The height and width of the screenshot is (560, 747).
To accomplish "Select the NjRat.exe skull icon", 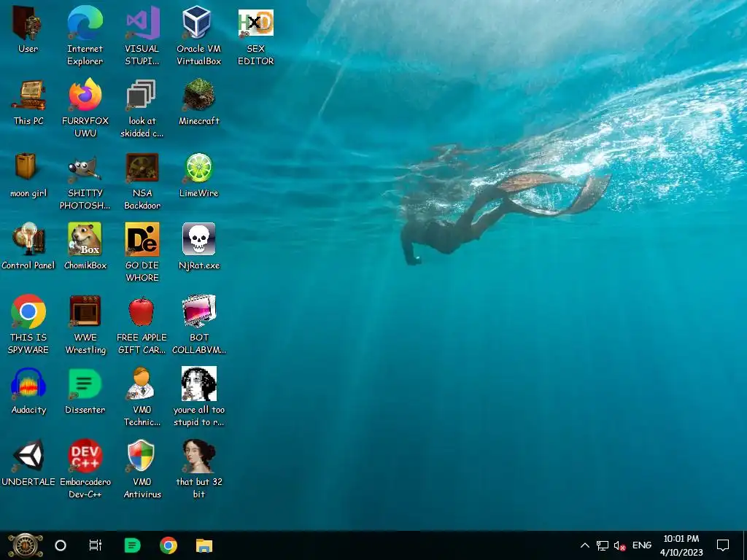I will (198, 239).
